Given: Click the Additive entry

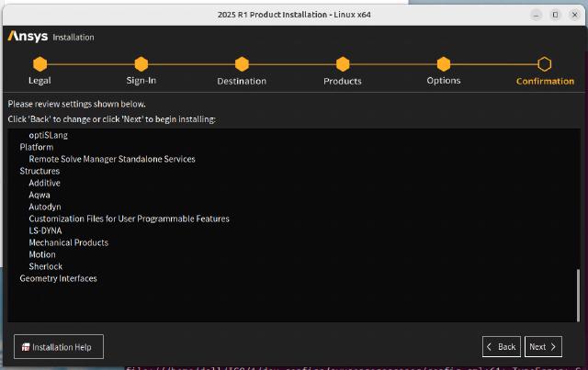Looking at the screenshot, I should tap(45, 183).
